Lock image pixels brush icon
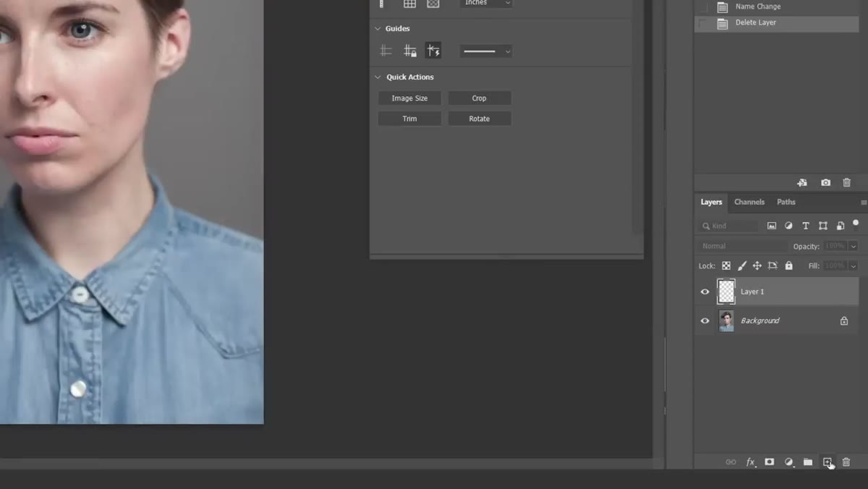Screen dimensions: 868x489 [742, 266]
